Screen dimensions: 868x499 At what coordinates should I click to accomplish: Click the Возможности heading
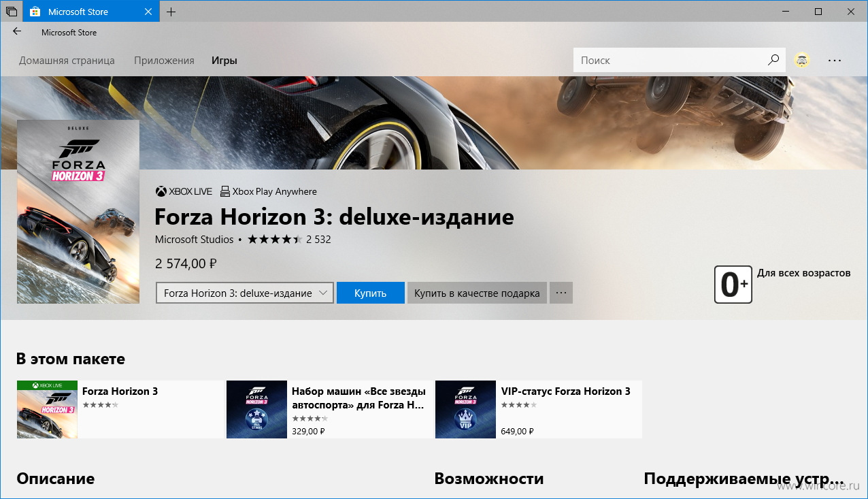point(489,479)
